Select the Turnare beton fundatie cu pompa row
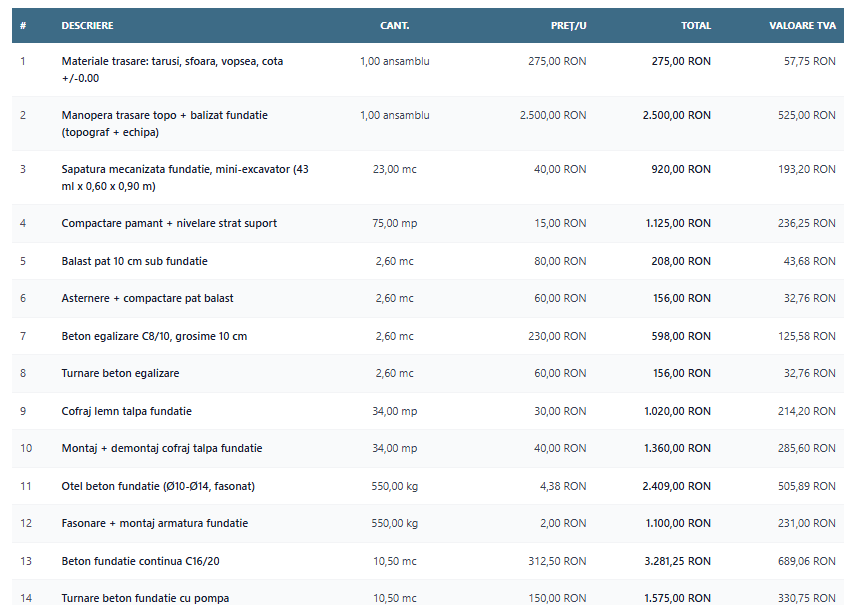This screenshot has width=856, height=605. [427, 592]
